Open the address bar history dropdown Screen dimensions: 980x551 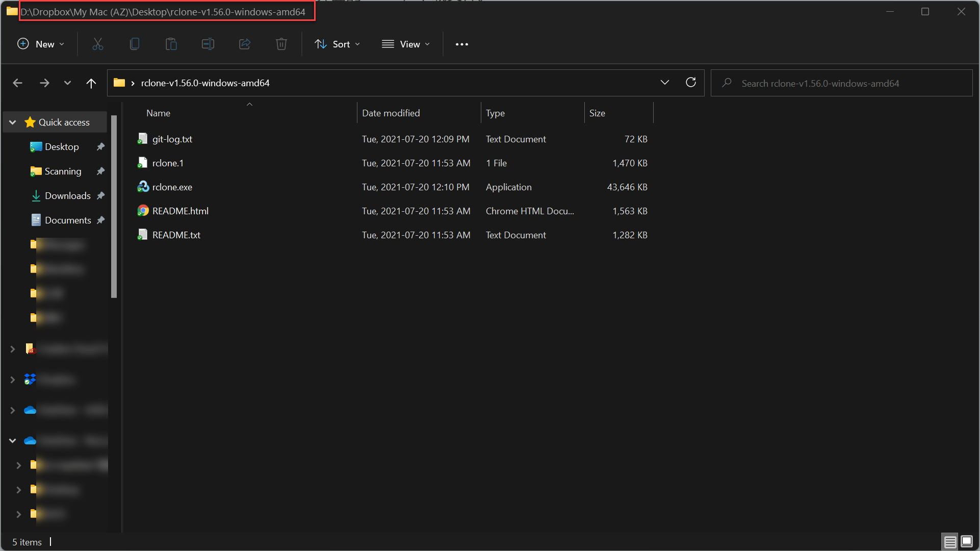pos(664,83)
